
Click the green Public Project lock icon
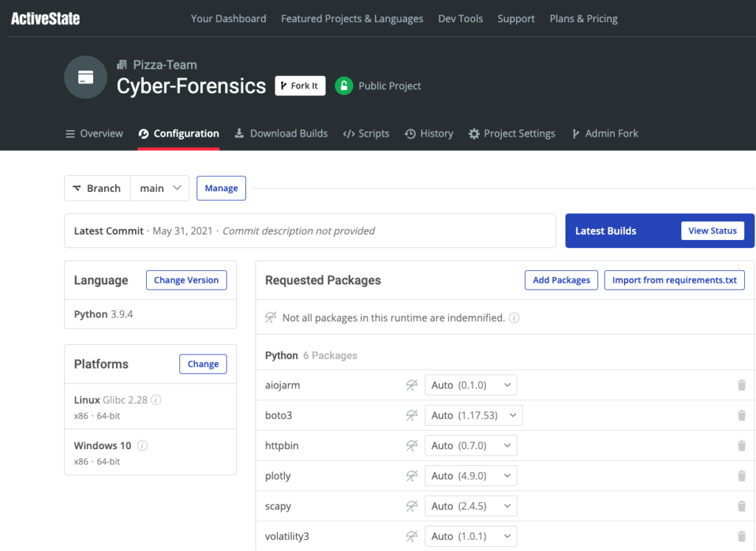pyautogui.click(x=343, y=86)
